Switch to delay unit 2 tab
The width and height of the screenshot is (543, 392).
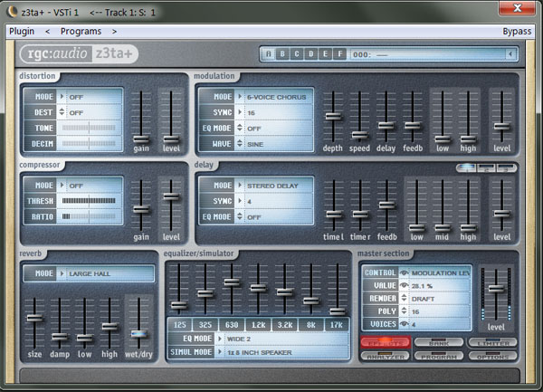[x=486, y=168]
